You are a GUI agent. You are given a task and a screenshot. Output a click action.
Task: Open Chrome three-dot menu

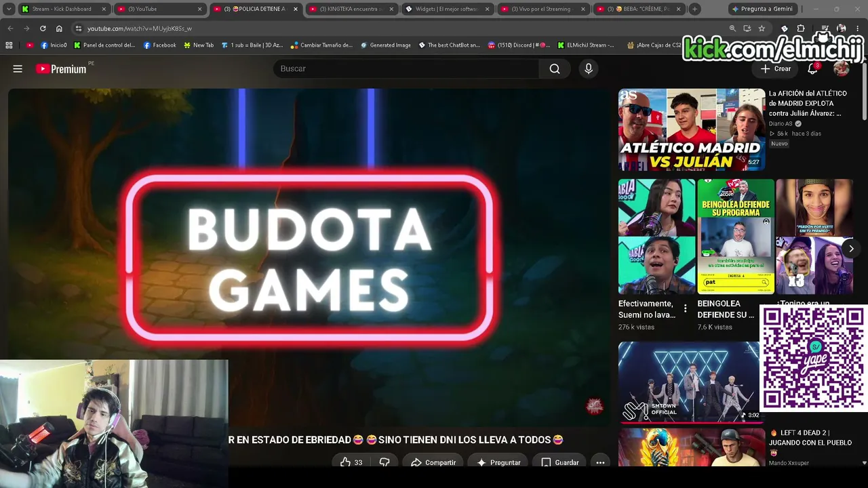click(x=858, y=28)
